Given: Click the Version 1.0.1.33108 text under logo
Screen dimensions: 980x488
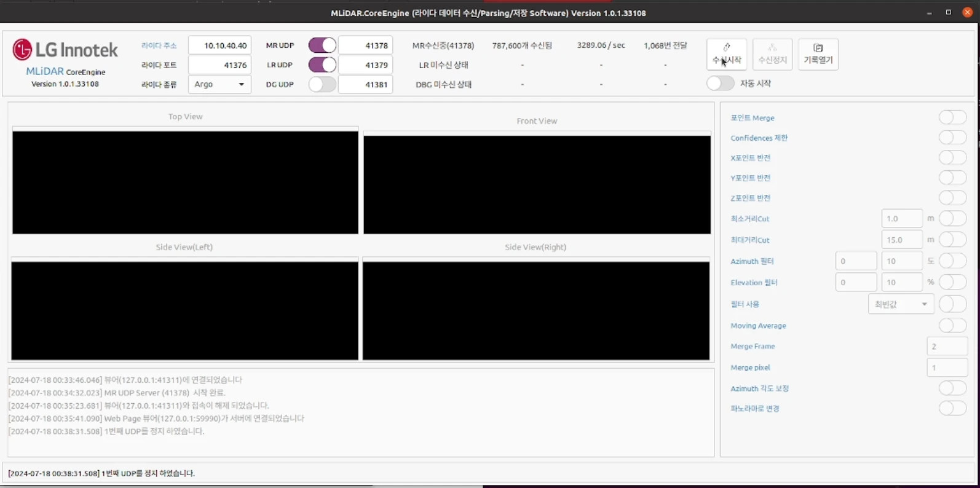Looking at the screenshot, I should [65, 84].
